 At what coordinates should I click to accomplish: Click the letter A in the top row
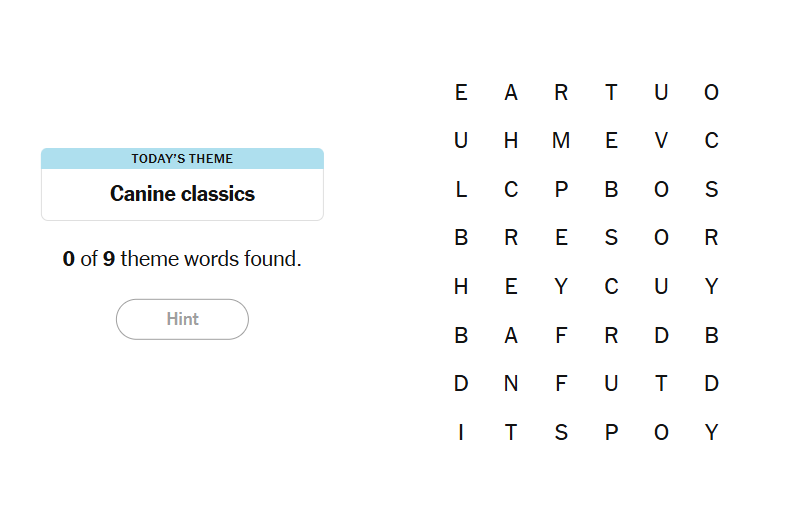pos(511,93)
